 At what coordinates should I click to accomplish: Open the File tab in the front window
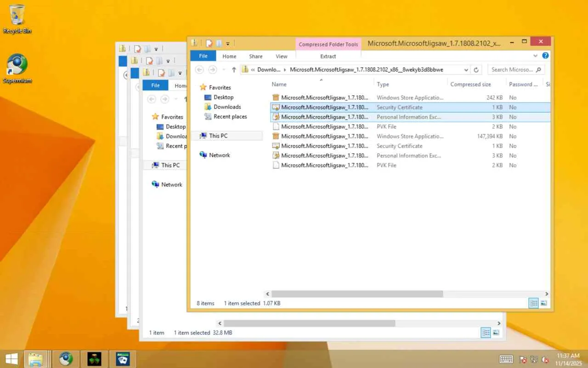(x=203, y=56)
